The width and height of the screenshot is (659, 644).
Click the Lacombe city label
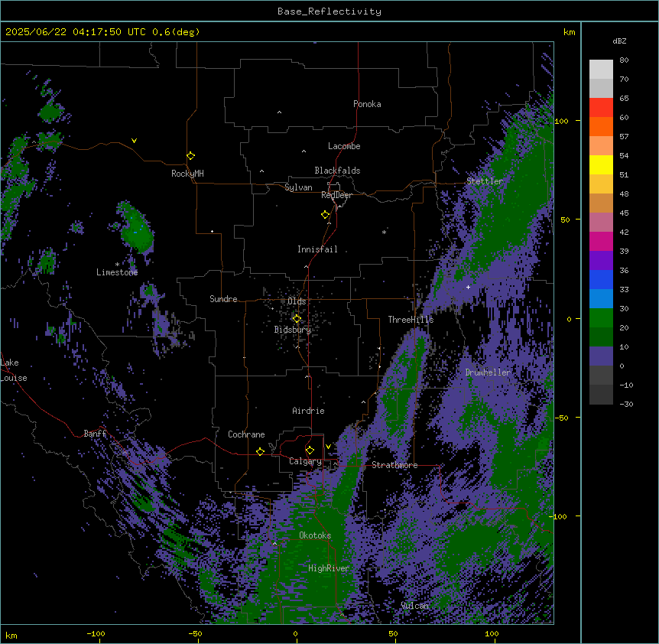[x=344, y=146]
